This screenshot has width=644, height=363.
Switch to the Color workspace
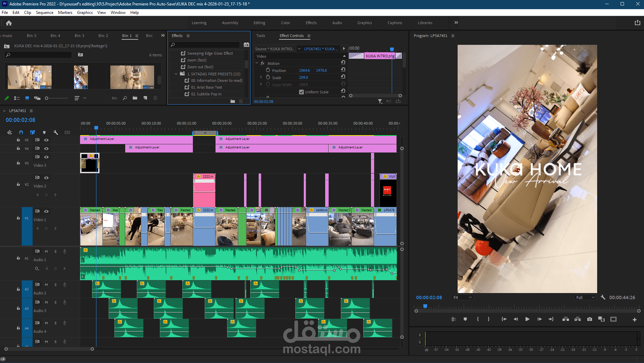point(286,23)
